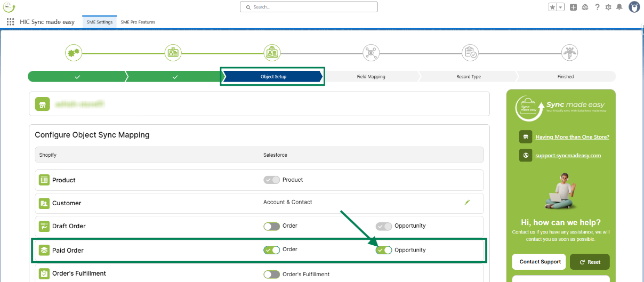Click the Order's Fulfillment row icon
The height and width of the screenshot is (282, 644).
click(44, 273)
